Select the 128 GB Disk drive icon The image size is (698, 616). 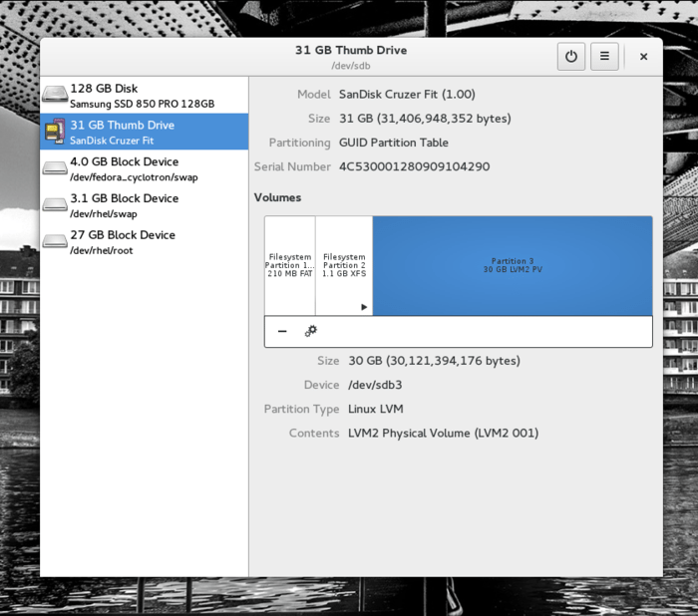tap(55, 96)
